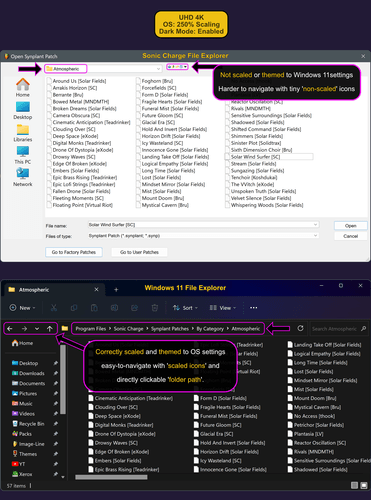Screen dimensions: 371x500
Task: Expand Files of type dropdown arrow
Action: point(315,235)
